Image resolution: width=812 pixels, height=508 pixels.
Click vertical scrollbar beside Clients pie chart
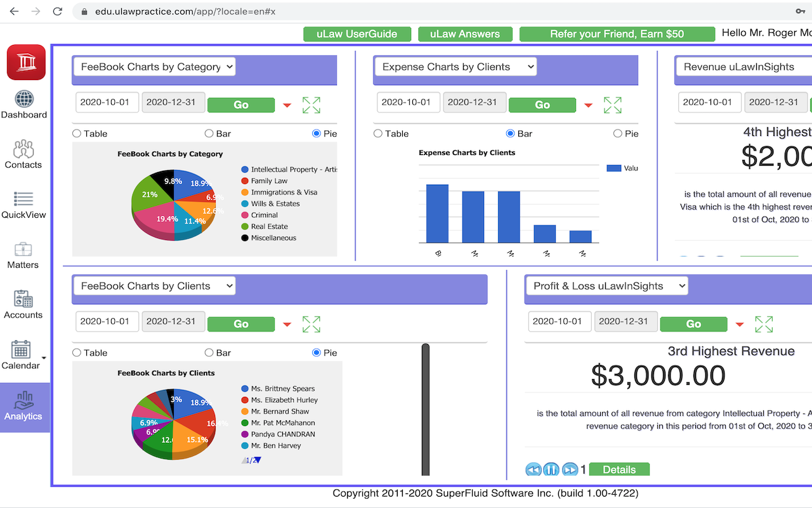426,410
